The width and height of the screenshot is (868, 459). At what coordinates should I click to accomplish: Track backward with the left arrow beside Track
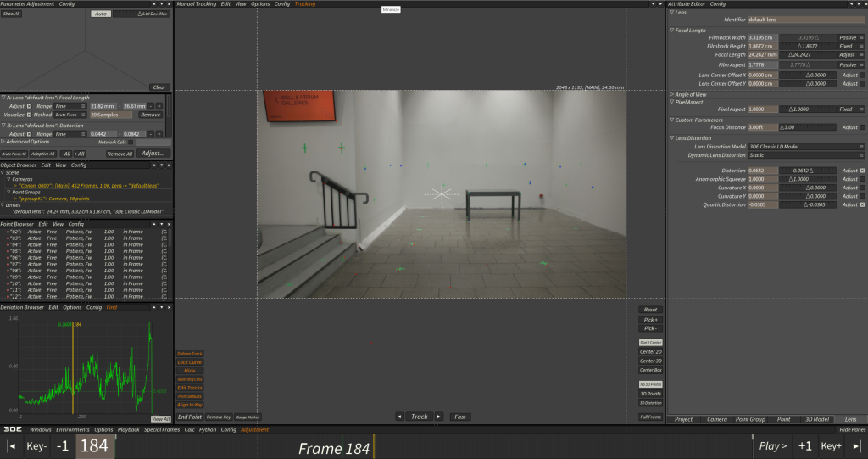pyautogui.click(x=399, y=417)
